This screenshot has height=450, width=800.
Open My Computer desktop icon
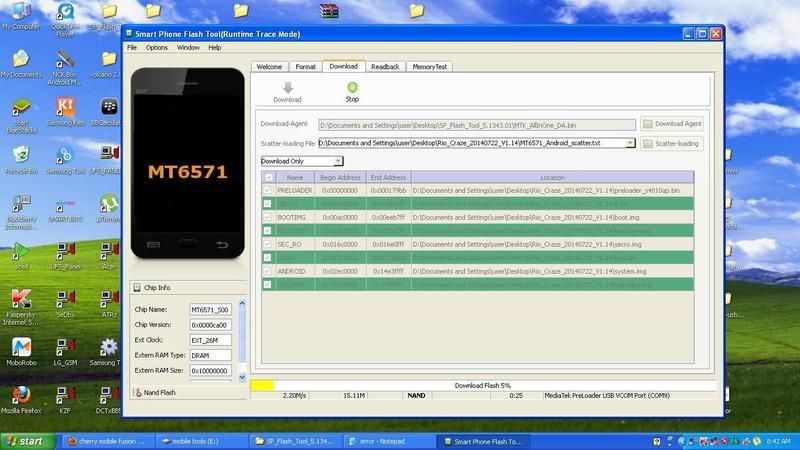tap(21, 11)
